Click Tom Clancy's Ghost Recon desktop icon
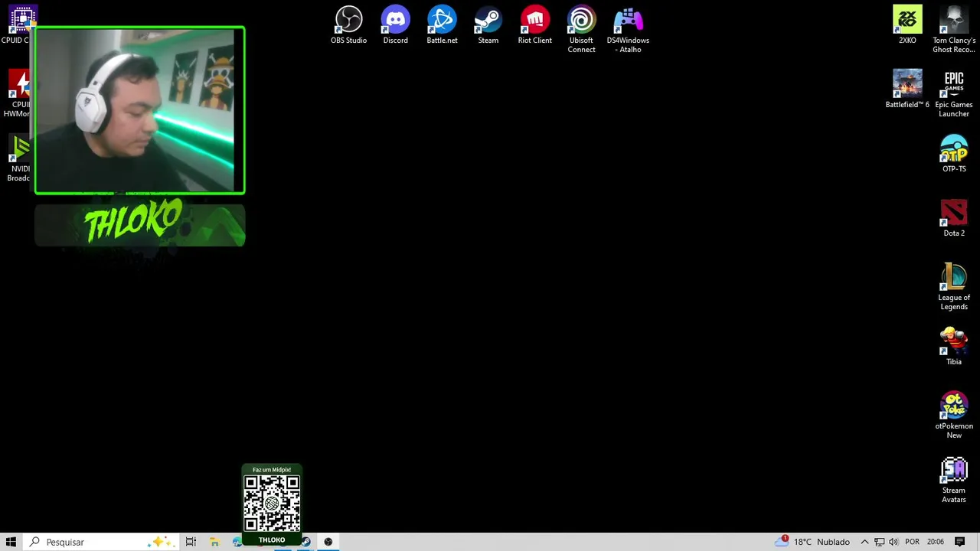 pos(954,30)
